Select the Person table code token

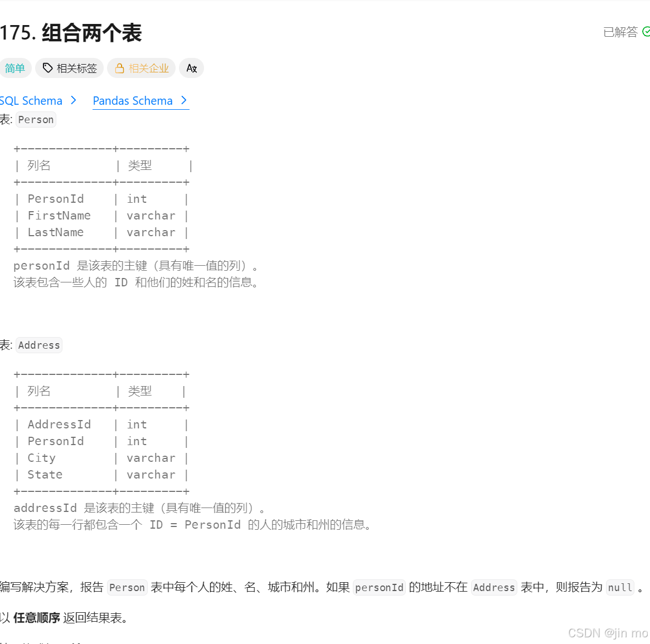(35, 119)
